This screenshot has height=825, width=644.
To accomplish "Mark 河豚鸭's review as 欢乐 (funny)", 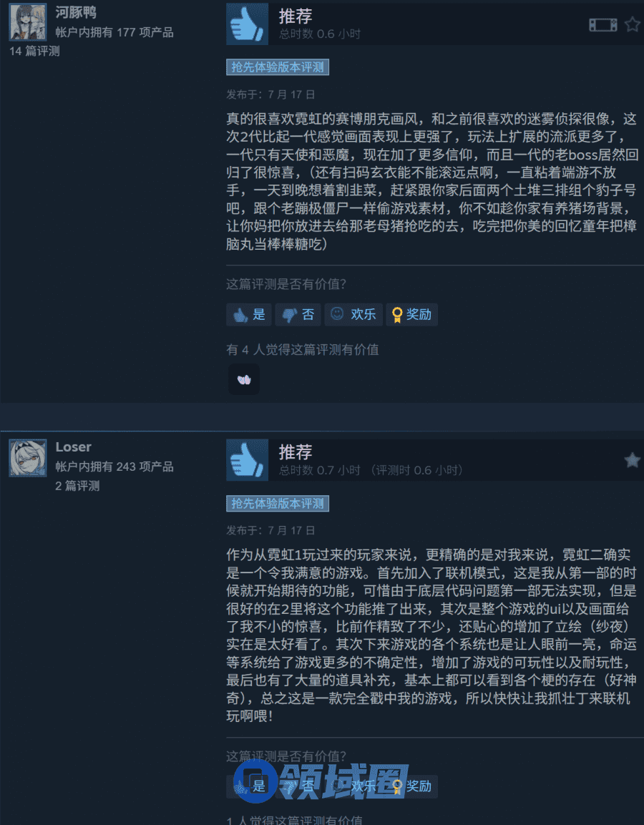I will coord(353,315).
